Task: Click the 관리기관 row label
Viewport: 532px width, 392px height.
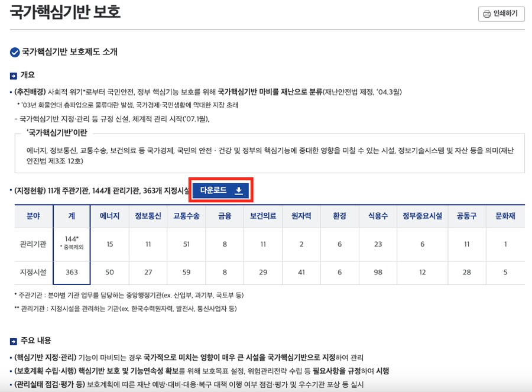Action: pos(33,244)
